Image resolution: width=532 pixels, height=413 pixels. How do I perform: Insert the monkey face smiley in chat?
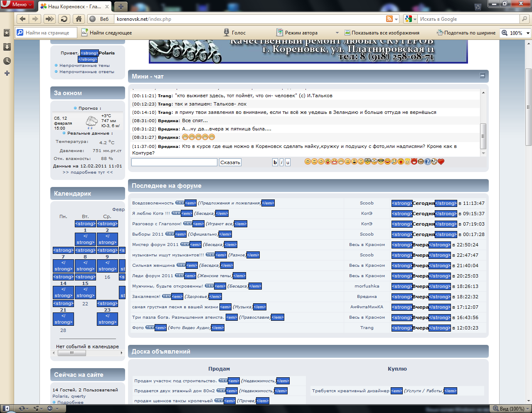coord(421,162)
